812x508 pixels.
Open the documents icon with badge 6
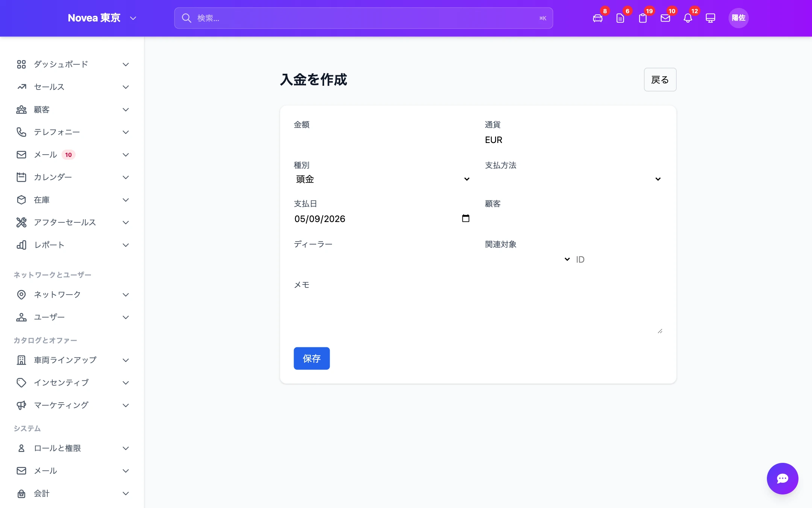click(620, 18)
